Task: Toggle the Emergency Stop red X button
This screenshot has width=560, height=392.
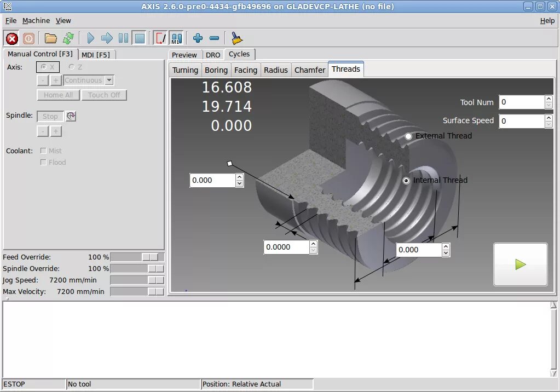Action: click(x=12, y=38)
